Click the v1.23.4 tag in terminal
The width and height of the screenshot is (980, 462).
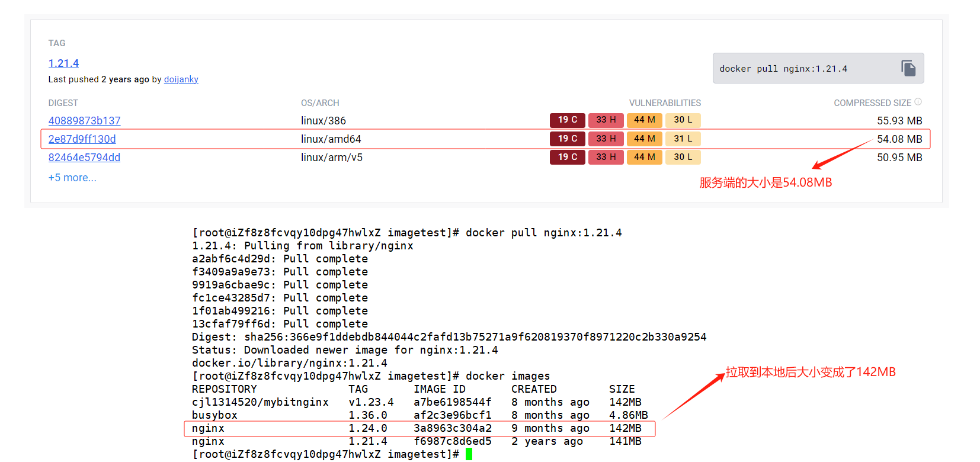[371, 402]
